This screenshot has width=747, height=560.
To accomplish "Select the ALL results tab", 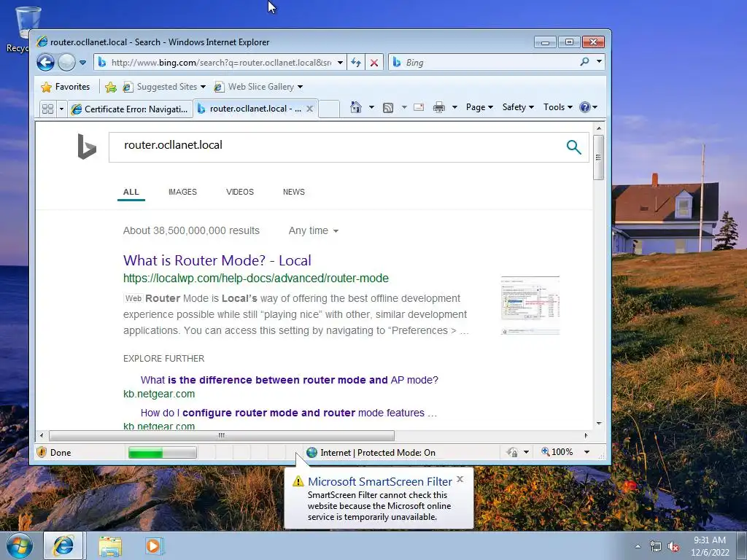I will click(x=131, y=192).
